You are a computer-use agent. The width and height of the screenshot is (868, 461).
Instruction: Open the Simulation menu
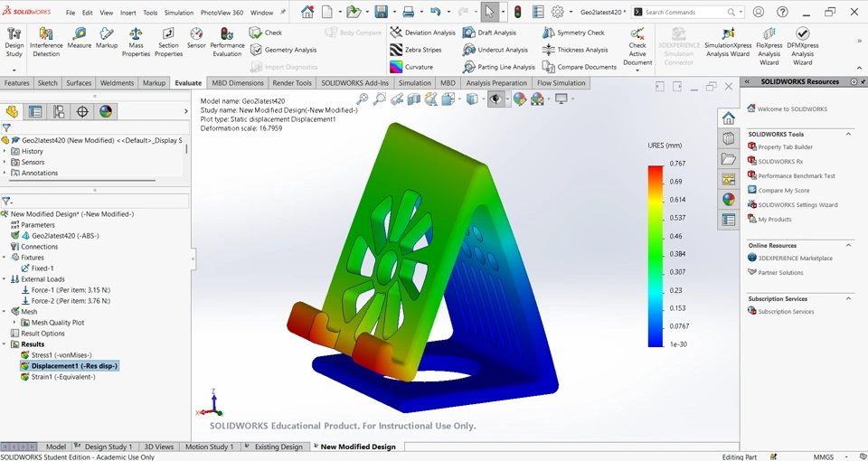[179, 12]
